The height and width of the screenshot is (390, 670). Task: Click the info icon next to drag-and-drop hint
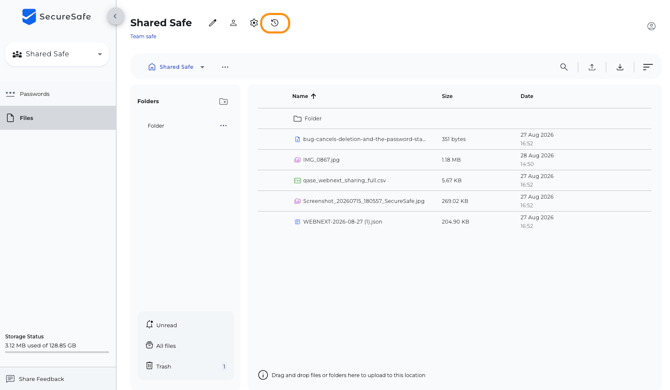263,375
